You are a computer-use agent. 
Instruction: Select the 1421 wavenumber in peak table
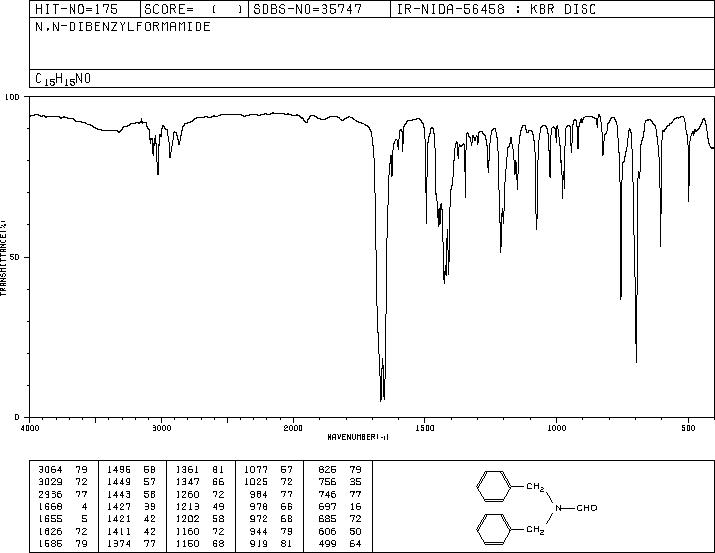pos(119,519)
